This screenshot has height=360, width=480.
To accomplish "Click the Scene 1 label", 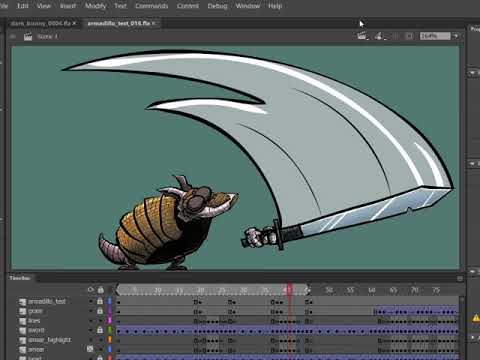I will [47, 36].
